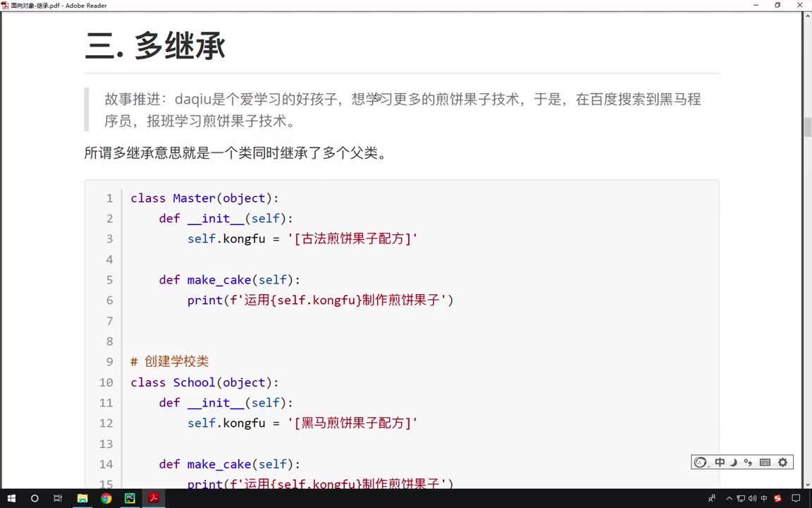812x508 pixels.
Task: Click the vertical scrollbar thumb
Action: [807, 127]
